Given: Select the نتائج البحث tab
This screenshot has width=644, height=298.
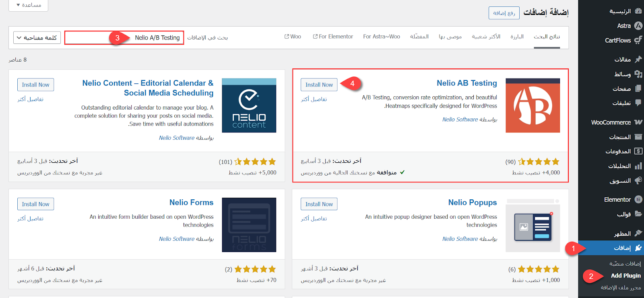Looking at the screenshot, I should (x=547, y=37).
